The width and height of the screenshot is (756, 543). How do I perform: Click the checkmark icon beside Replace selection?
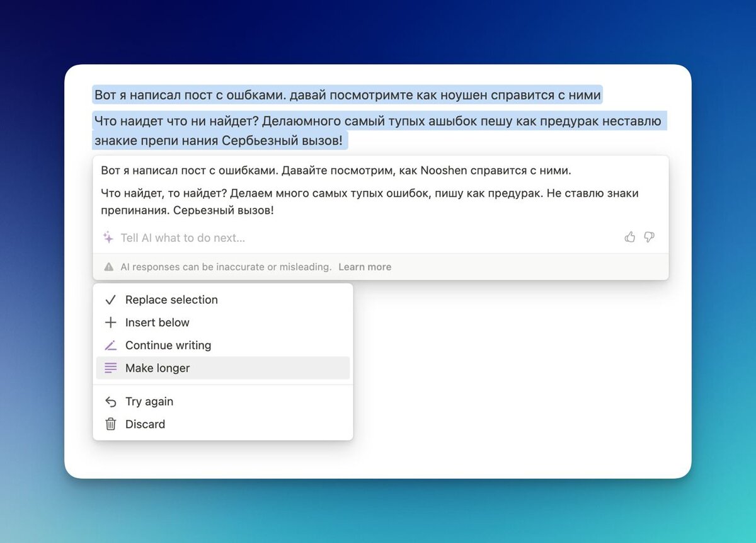point(110,300)
